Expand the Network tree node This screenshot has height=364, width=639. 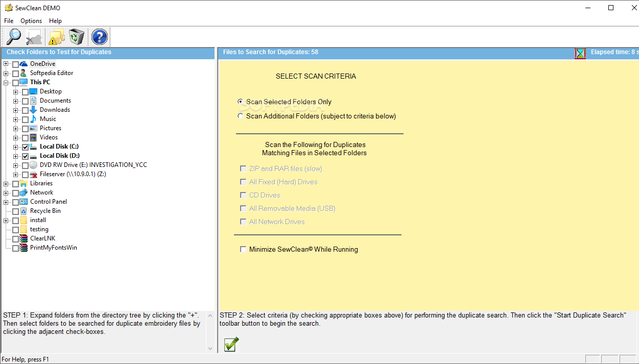point(6,192)
